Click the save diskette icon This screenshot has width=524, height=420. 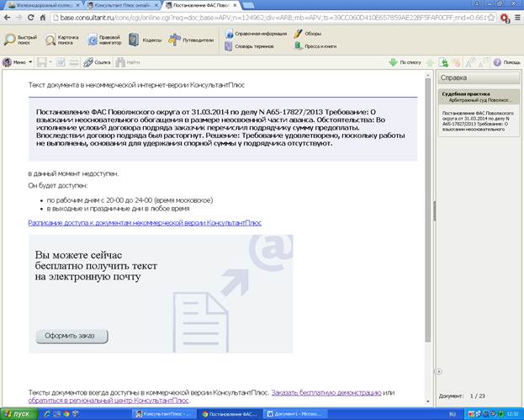pos(41,62)
